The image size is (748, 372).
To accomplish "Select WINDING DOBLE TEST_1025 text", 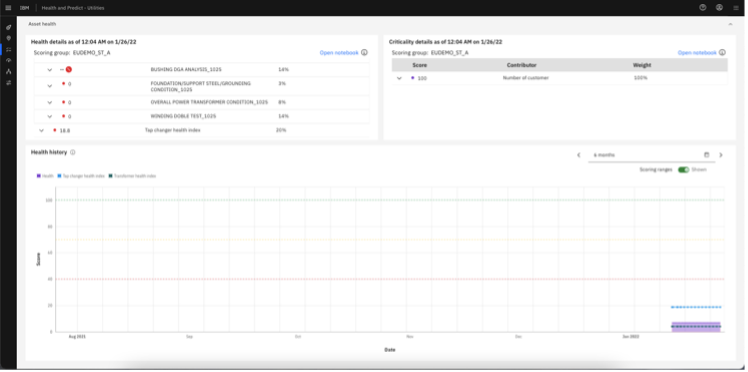I will tap(183, 116).
